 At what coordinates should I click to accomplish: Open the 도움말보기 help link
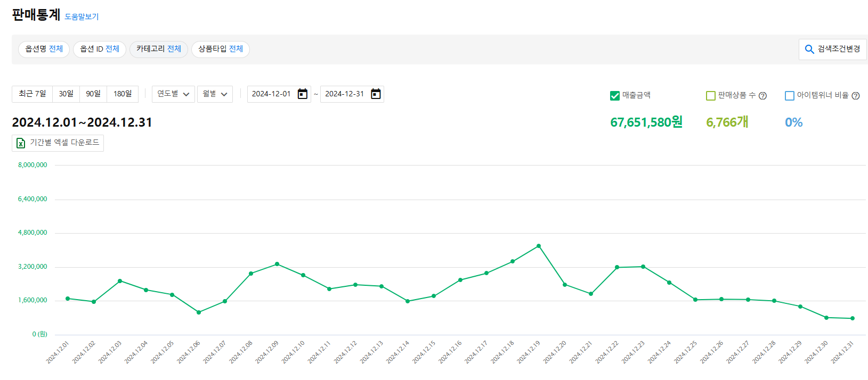[82, 16]
